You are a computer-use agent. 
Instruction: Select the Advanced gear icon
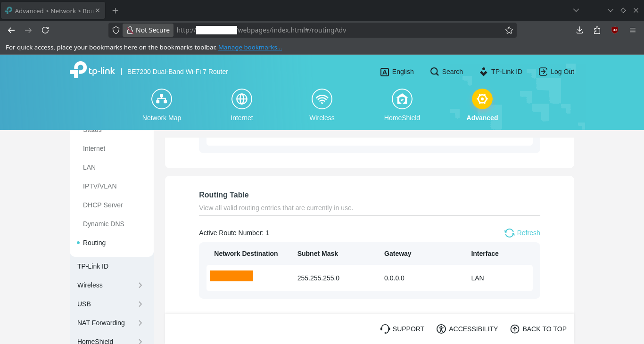pos(482,99)
